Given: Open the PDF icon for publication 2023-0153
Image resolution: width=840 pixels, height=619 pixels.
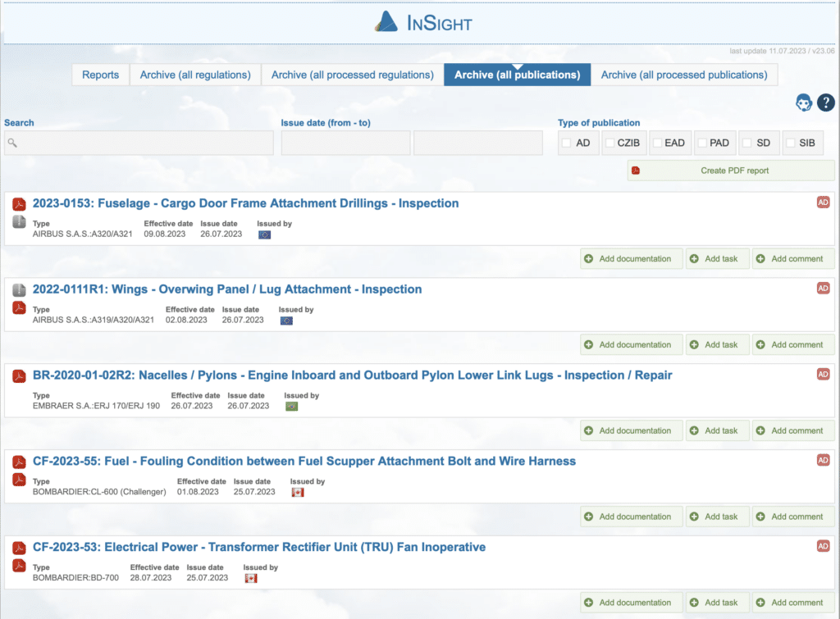Looking at the screenshot, I should coord(20,204).
